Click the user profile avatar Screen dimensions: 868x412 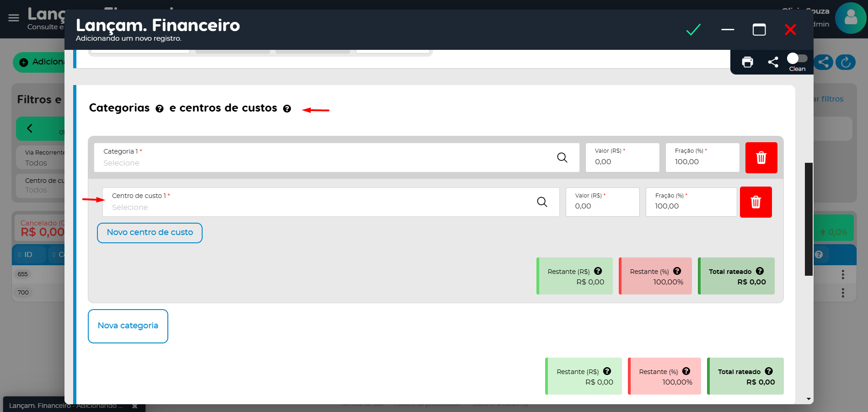850,18
